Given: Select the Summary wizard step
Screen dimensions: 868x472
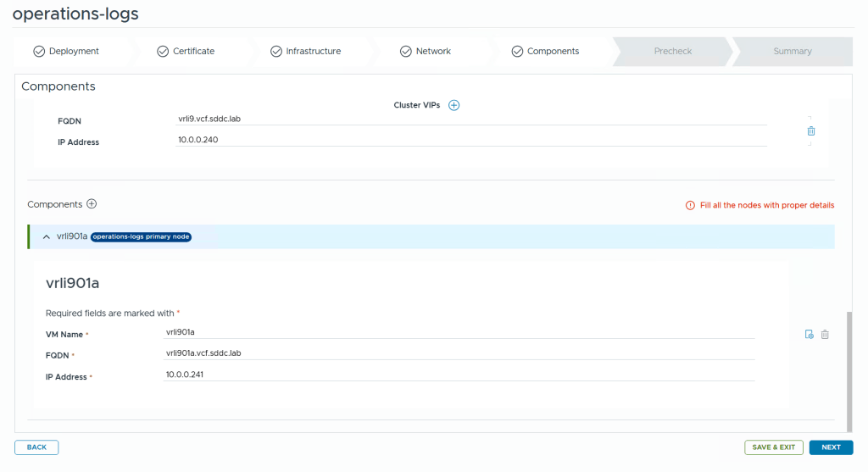Looking at the screenshot, I should (x=792, y=51).
